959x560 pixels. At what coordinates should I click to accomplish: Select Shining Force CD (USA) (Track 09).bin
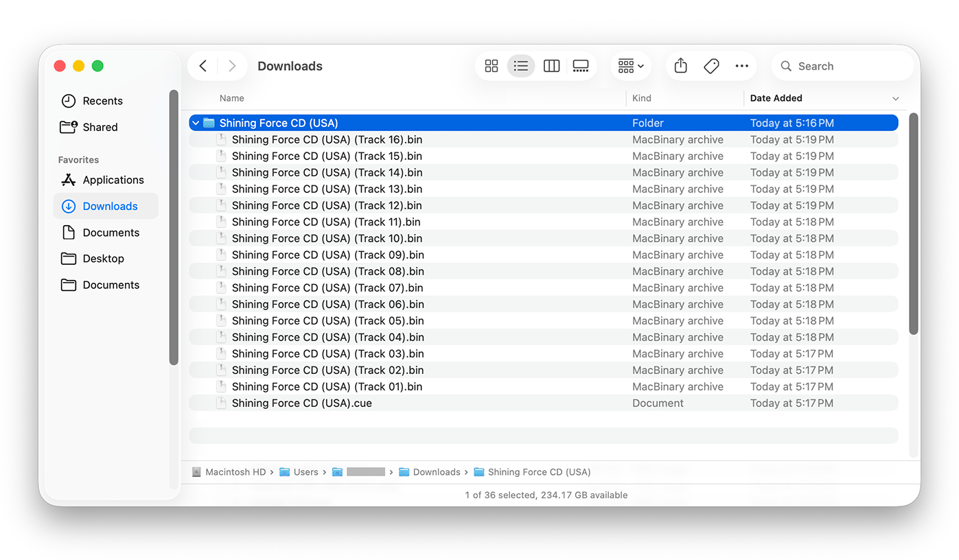(x=544, y=255)
